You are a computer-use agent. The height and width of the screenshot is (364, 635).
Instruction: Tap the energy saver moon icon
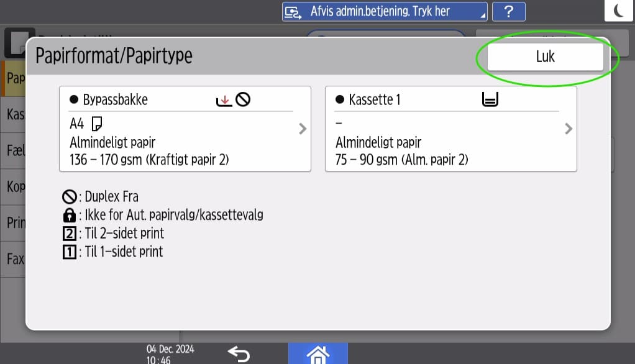point(619,11)
